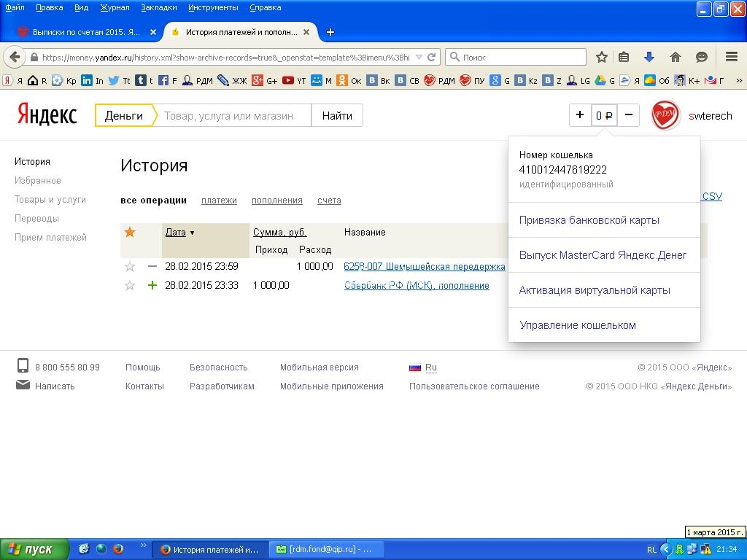Expand hidden quick launch icons chevron in taskbar
747x560 pixels.
click(143, 545)
